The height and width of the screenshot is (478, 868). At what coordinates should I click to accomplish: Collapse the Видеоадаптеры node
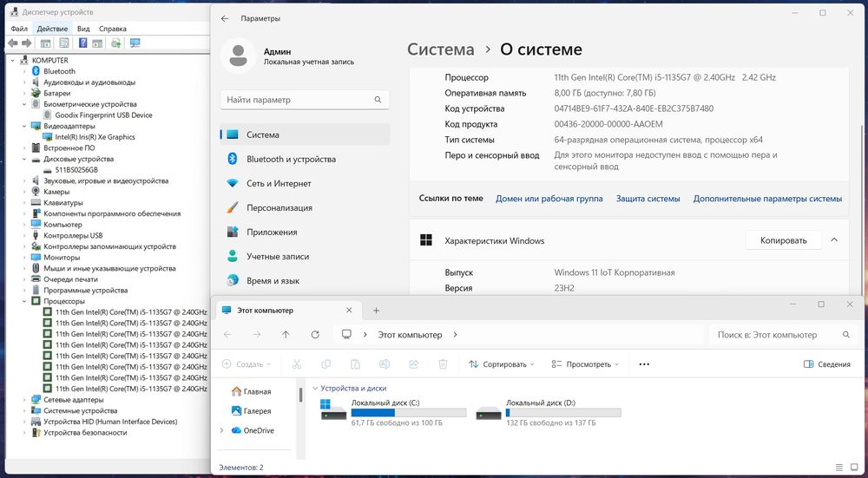(24, 126)
